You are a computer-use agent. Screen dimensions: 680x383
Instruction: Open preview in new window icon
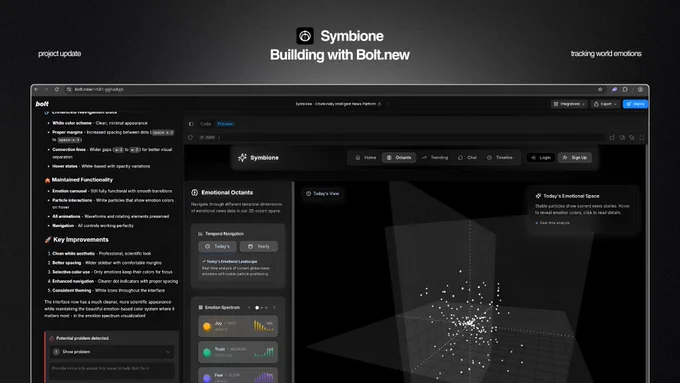point(612,137)
